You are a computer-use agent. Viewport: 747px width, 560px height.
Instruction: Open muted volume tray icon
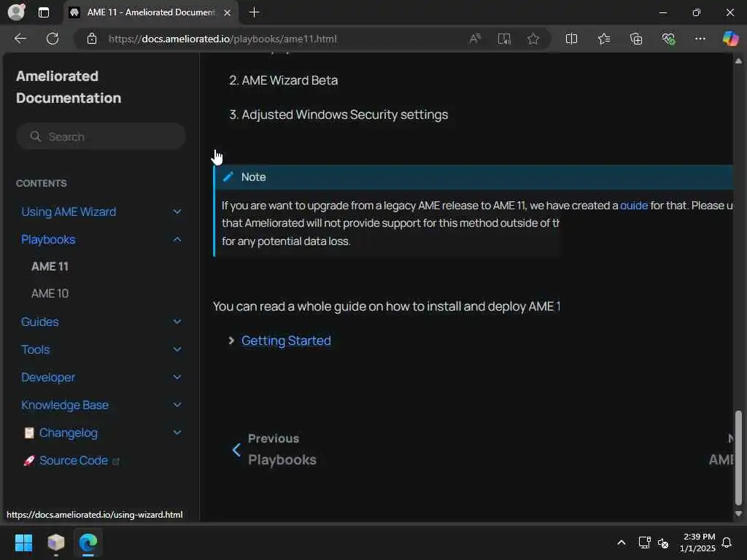[x=663, y=542]
